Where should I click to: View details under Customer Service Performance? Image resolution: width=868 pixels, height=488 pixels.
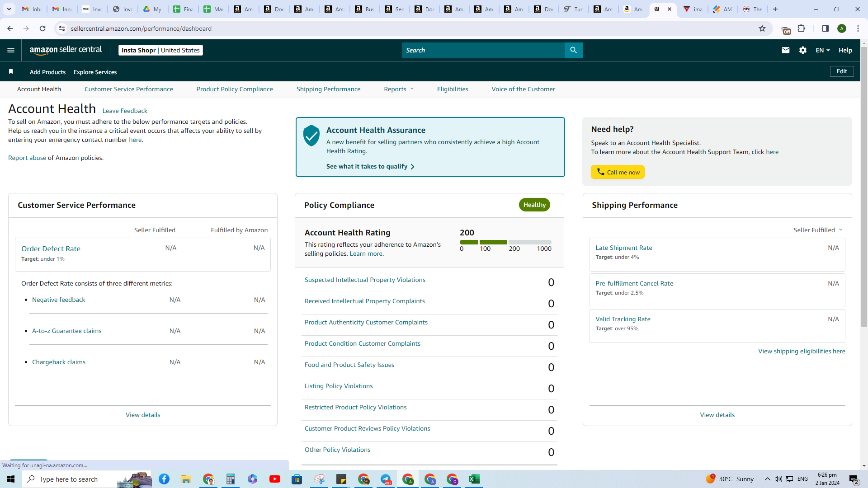[x=143, y=415]
